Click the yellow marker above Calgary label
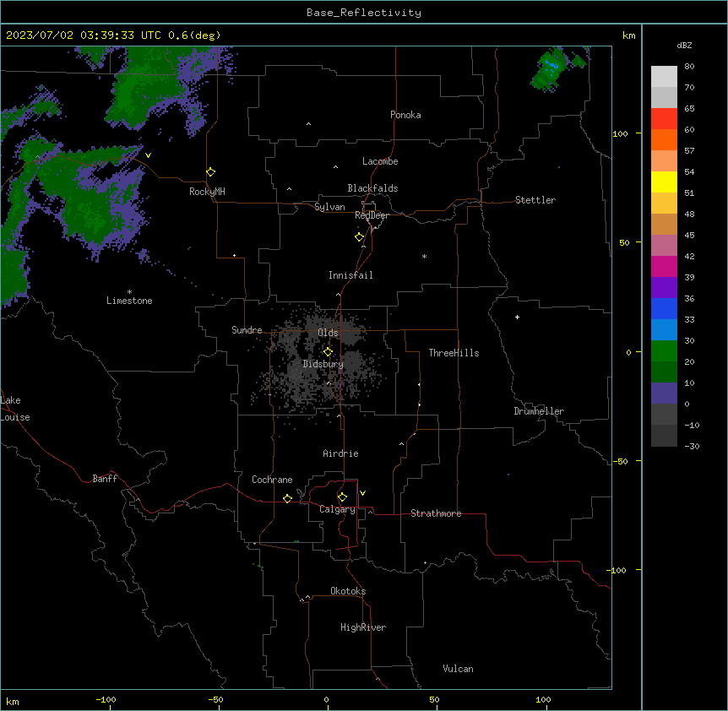 342,497
